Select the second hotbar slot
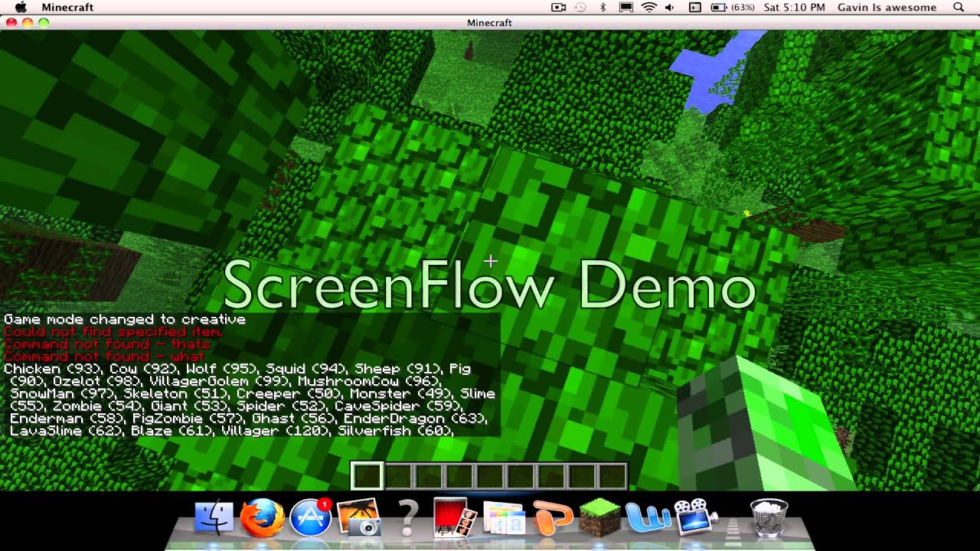Screen dimensions: 980x551 pyautogui.click(x=398, y=476)
